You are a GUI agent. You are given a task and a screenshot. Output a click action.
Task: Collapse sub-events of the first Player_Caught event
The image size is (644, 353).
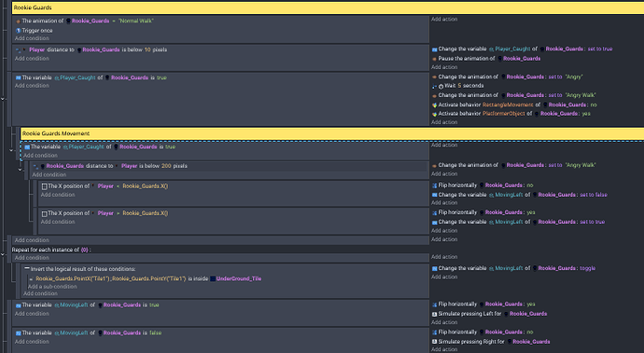pos(3,99)
